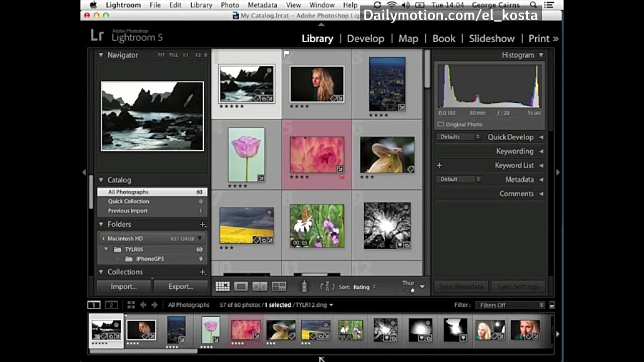Hide the top module picker with edge arrow
This screenshot has height=362, width=644.
pos(321,24)
